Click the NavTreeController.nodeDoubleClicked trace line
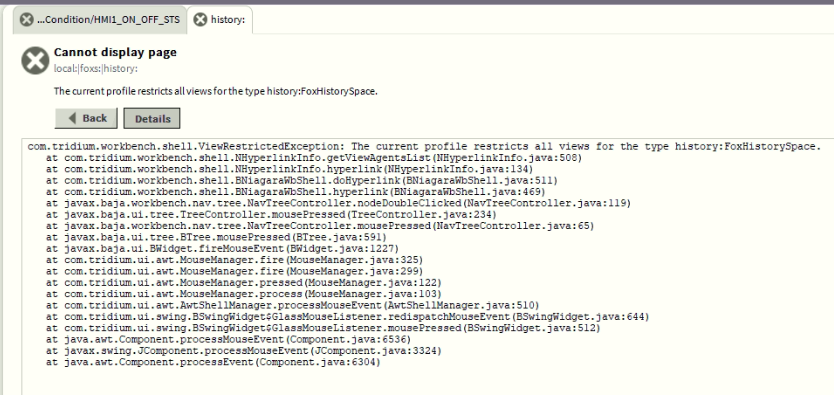The image size is (834, 395). tap(338, 203)
